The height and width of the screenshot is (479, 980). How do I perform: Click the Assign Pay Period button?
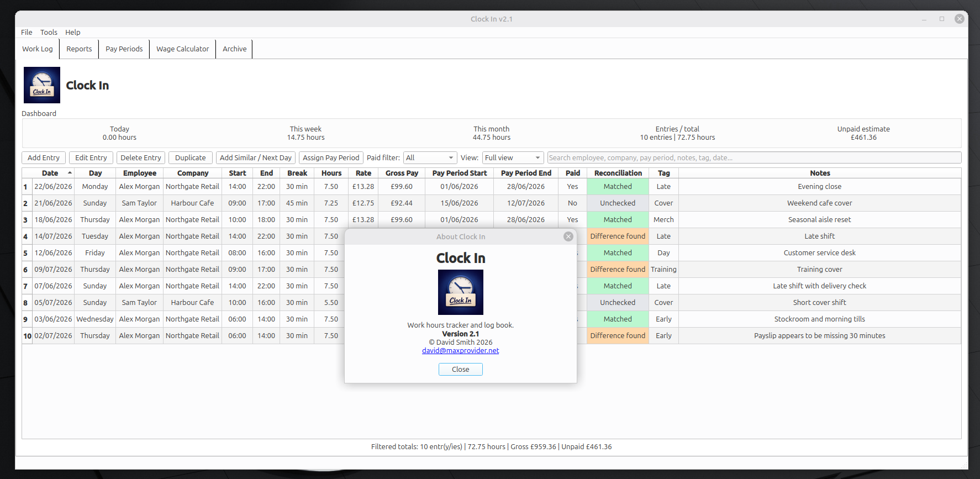point(331,158)
